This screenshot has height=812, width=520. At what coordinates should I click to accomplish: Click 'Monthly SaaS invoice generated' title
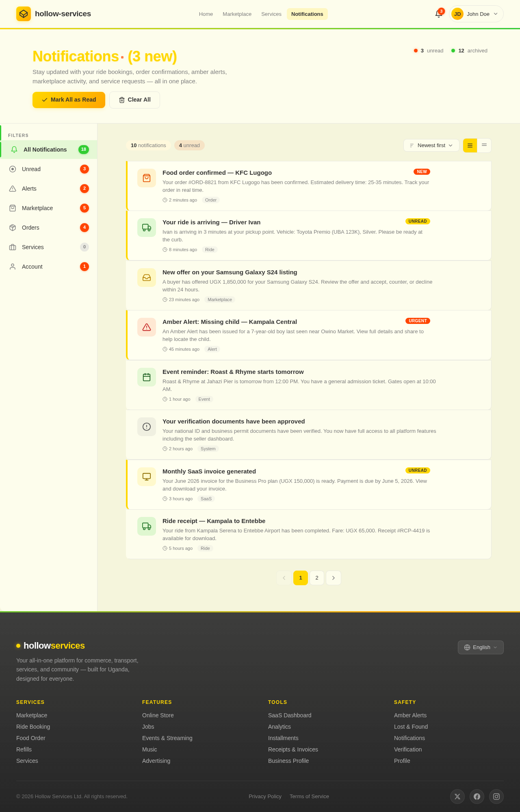point(209,471)
